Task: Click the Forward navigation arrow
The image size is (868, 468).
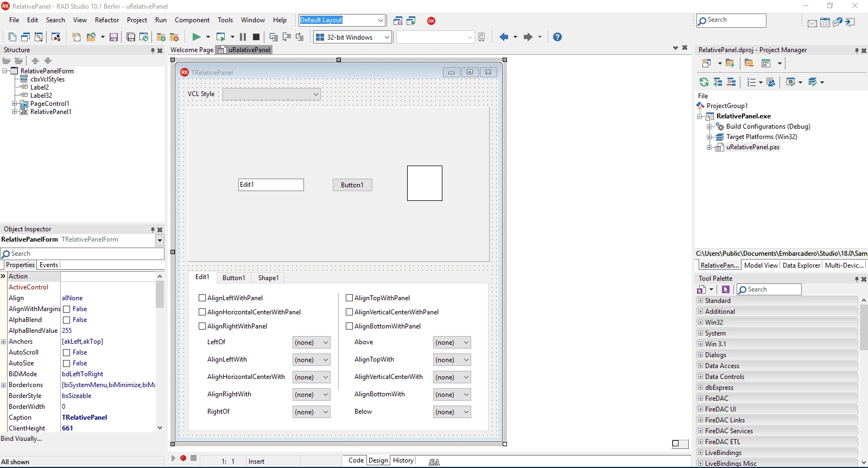Action: (x=528, y=37)
